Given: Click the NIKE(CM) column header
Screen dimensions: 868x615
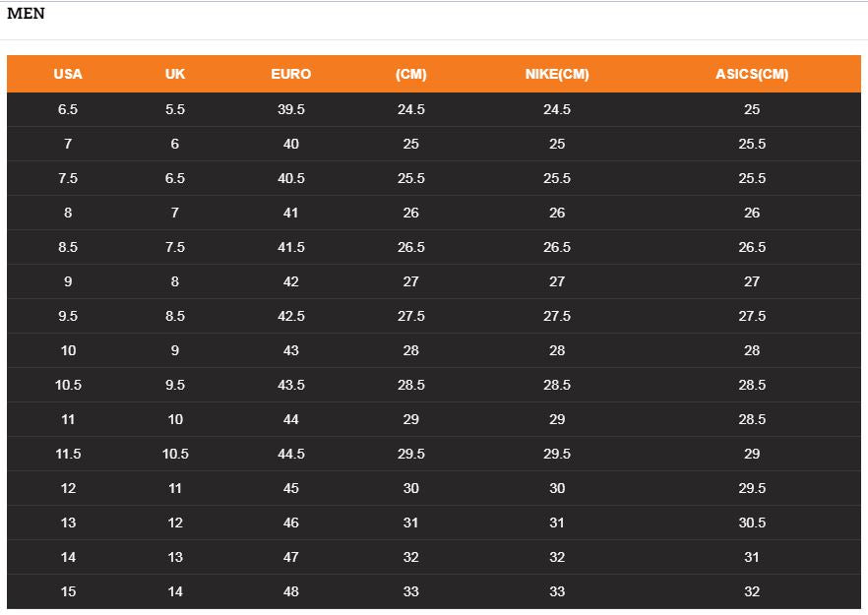Looking at the screenshot, I should coord(557,74).
